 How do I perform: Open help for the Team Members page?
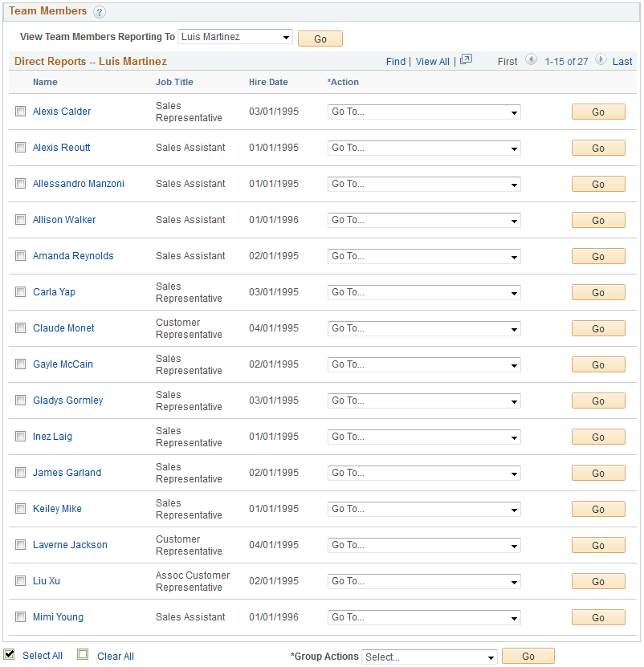pyautogui.click(x=99, y=11)
